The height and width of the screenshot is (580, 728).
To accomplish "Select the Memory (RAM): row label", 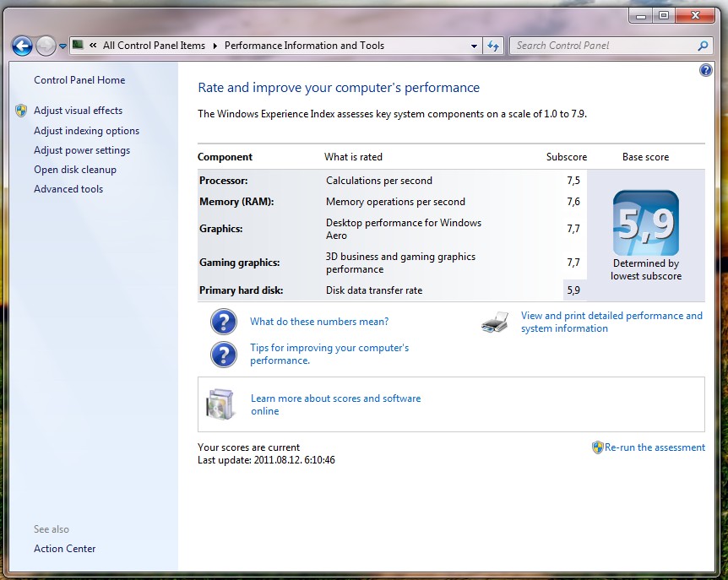I will pos(236,202).
